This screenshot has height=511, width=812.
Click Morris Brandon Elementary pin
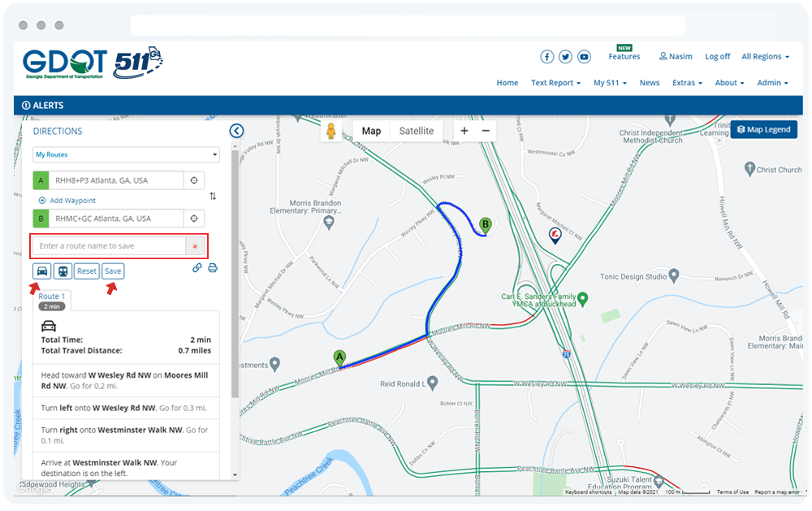(x=328, y=223)
